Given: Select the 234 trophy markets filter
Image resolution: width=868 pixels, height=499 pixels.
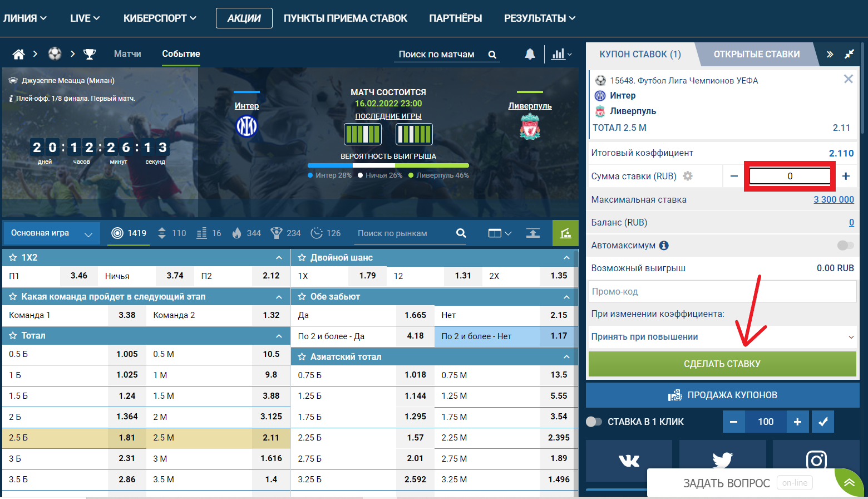Looking at the screenshot, I should click(x=285, y=233).
